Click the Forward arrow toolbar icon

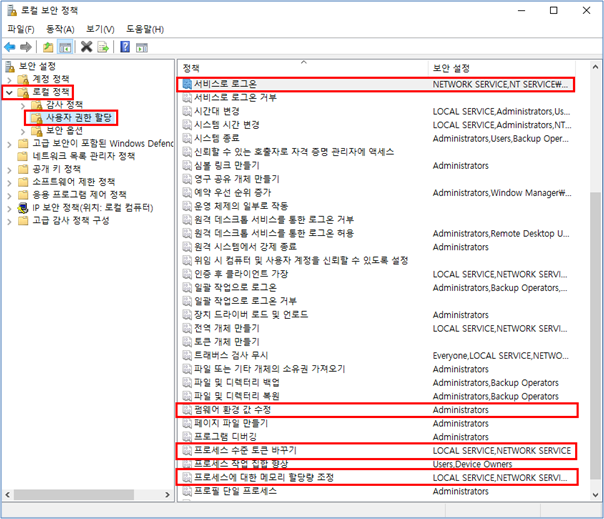click(x=26, y=47)
